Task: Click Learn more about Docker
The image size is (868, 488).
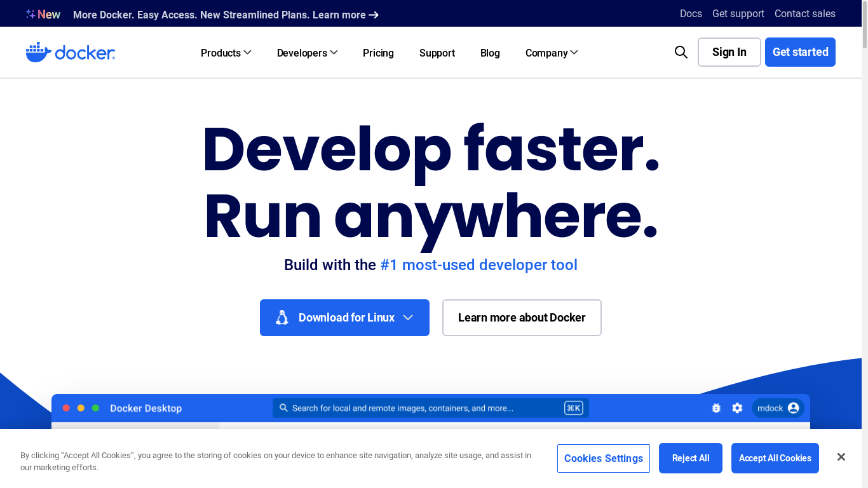Action: click(522, 318)
